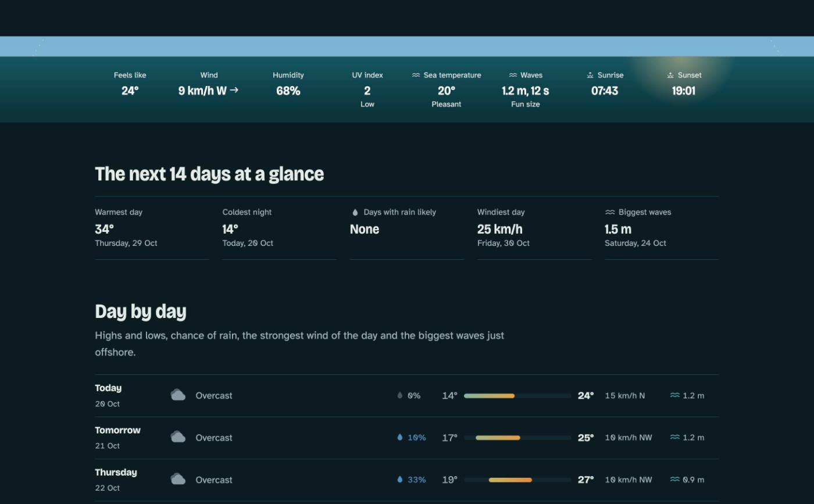Click Thursday's temperature range bar
This screenshot has height=504, width=814.
[x=517, y=480]
